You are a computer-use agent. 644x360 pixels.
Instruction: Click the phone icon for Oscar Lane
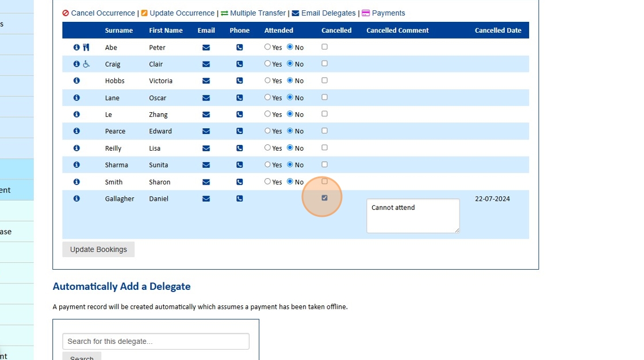point(239,98)
